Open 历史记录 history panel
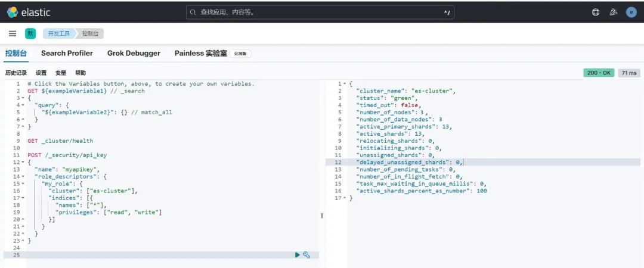 (x=16, y=73)
